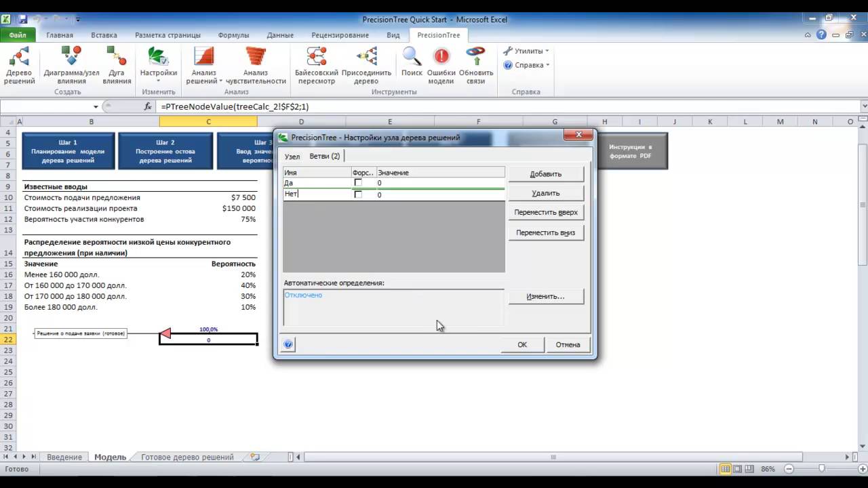Screen dimensions: 868x488
Task: Open the Вид ribbon tab
Action: 393,35
